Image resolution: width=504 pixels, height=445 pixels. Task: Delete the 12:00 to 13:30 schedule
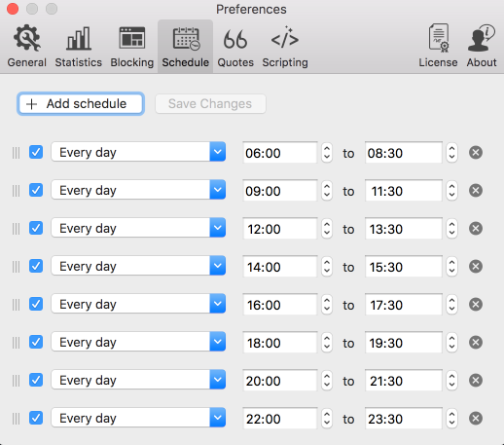pyautogui.click(x=476, y=228)
